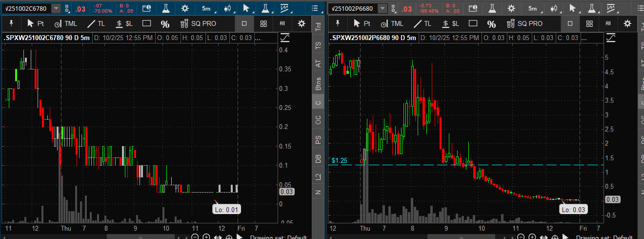Click the $1.25 price level label

339,160
